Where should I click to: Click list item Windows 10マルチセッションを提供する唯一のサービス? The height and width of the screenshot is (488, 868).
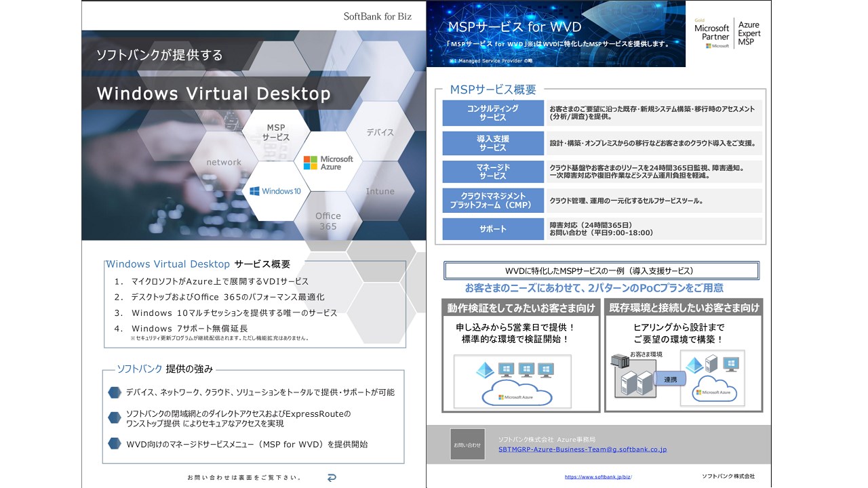click(x=234, y=313)
